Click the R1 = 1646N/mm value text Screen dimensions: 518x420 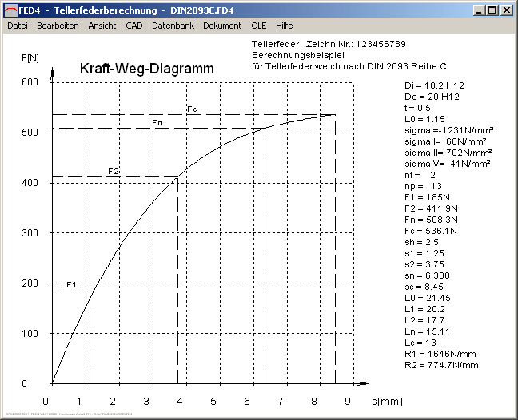point(440,353)
